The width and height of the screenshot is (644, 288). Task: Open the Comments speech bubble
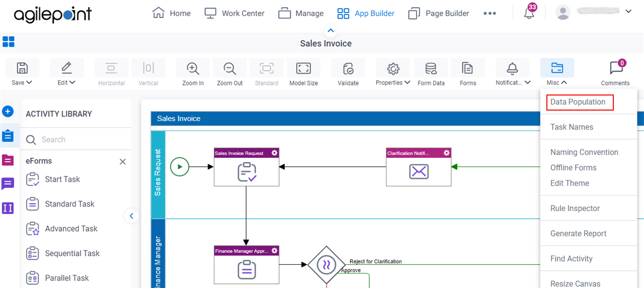pos(615,68)
